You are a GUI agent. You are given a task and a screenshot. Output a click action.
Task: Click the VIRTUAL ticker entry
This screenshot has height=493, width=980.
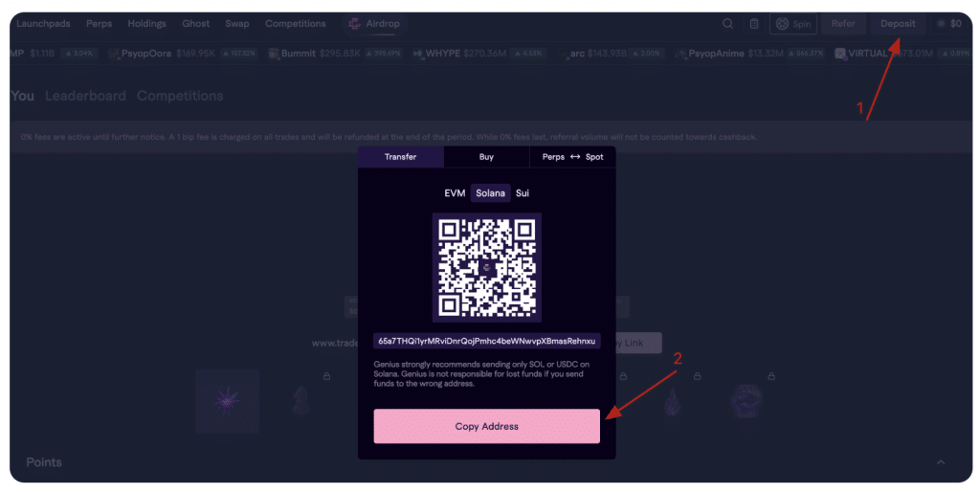tap(902, 54)
